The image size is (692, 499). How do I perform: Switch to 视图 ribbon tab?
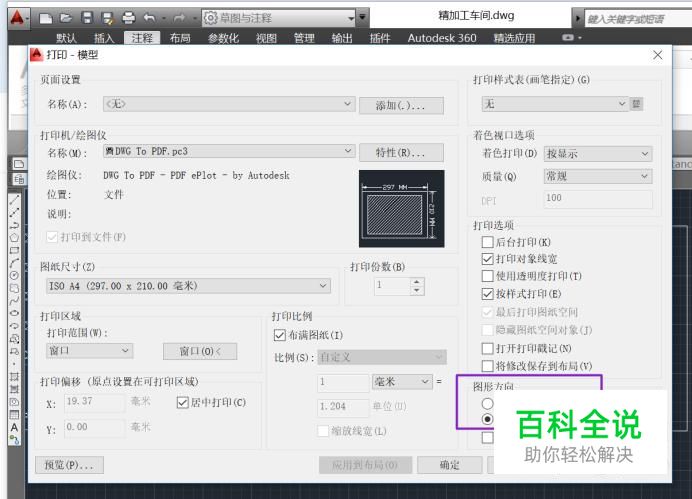(266, 38)
